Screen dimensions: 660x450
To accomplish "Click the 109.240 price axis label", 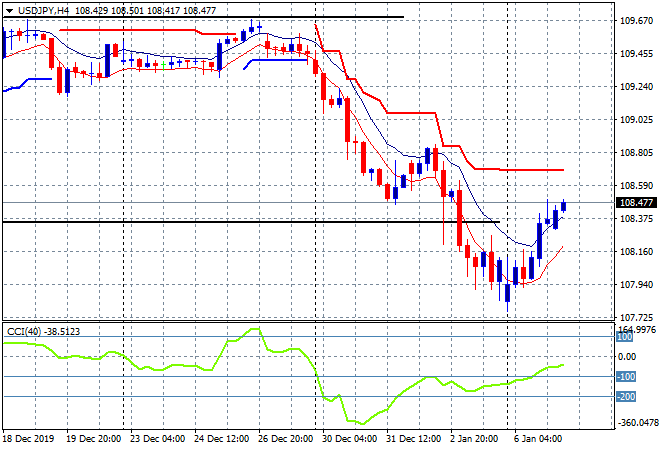I will coord(636,87).
